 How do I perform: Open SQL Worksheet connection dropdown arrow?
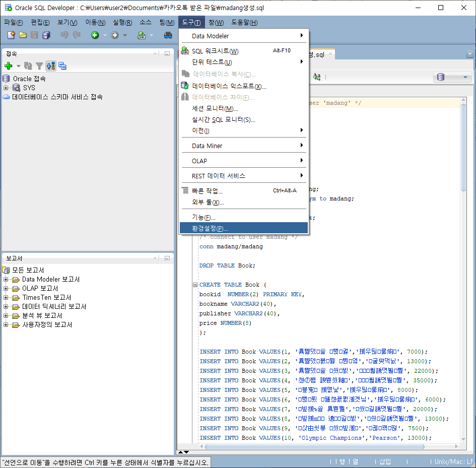151,35
